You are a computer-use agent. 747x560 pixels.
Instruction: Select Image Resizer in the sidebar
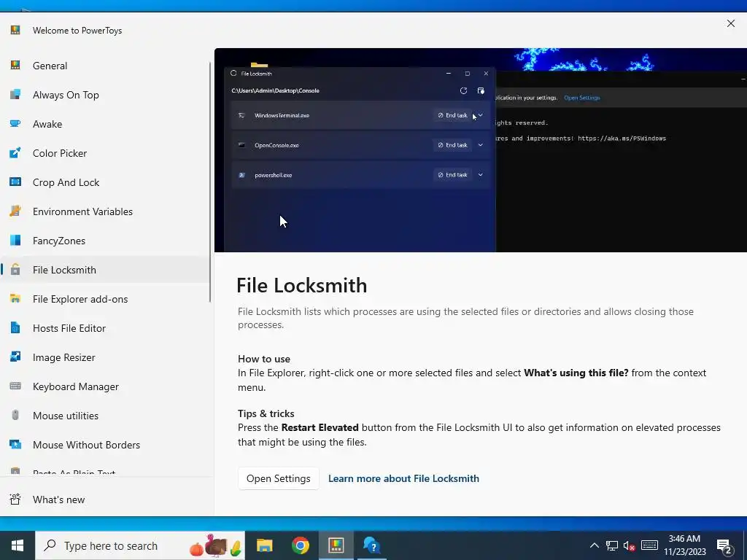coord(105,357)
